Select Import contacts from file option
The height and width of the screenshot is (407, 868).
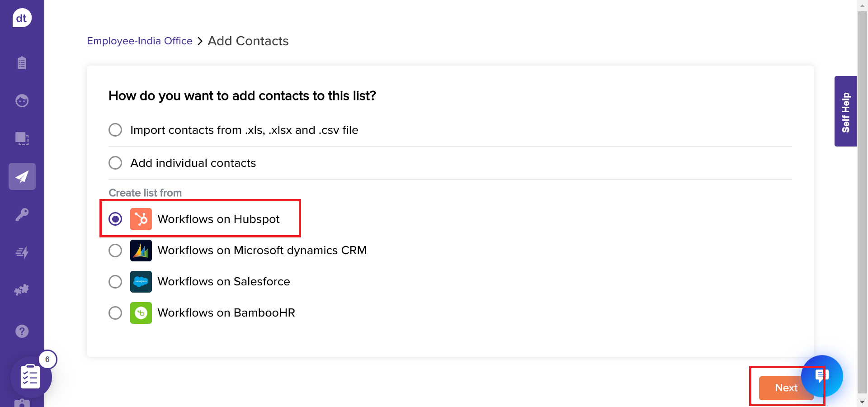coord(115,130)
